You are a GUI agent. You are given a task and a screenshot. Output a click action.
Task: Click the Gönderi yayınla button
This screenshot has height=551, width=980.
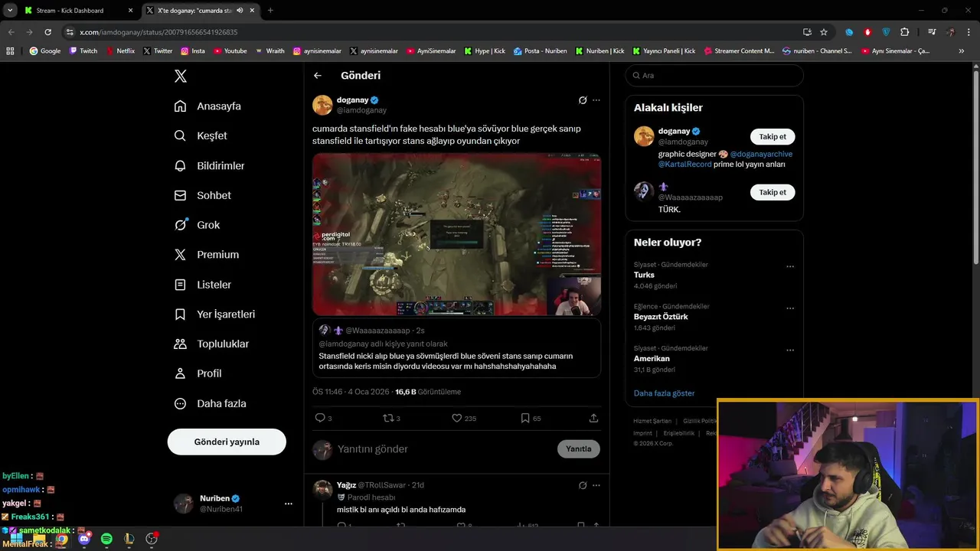click(x=227, y=442)
